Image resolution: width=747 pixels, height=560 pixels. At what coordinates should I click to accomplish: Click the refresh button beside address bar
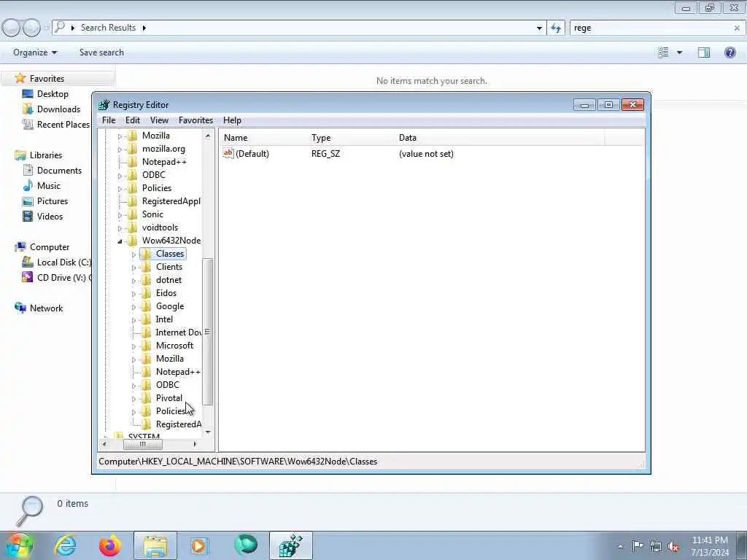(x=556, y=28)
